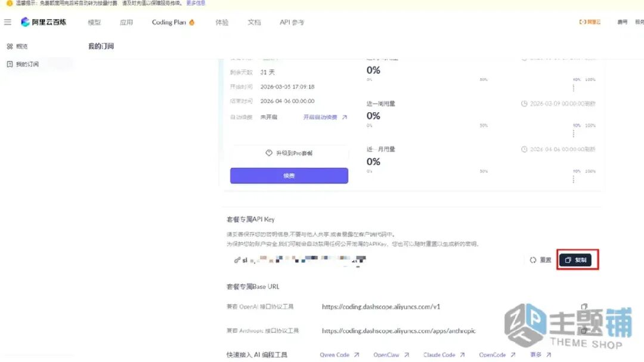The image size is (644, 362).
Task: Click the 我的订阅 sidebar bookmark icon
Action: pyautogui.click(x=10, y=64)
